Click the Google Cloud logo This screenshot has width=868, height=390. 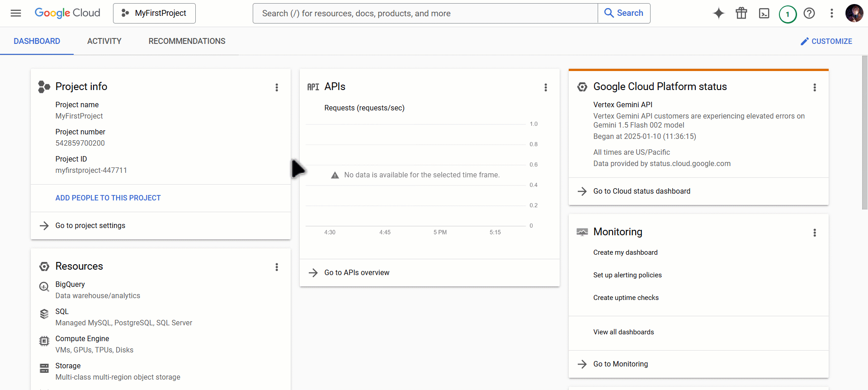[67, 13]
